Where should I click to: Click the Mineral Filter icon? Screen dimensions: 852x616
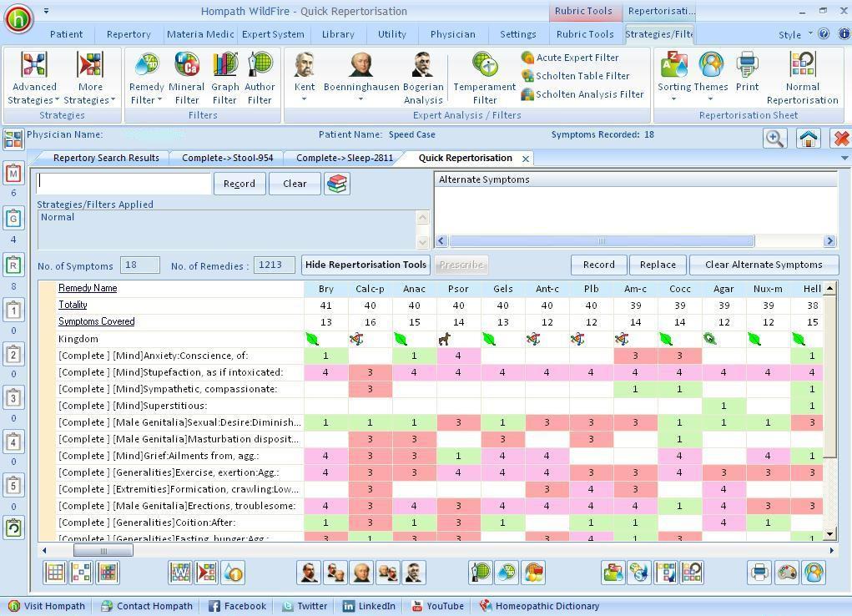186,63
